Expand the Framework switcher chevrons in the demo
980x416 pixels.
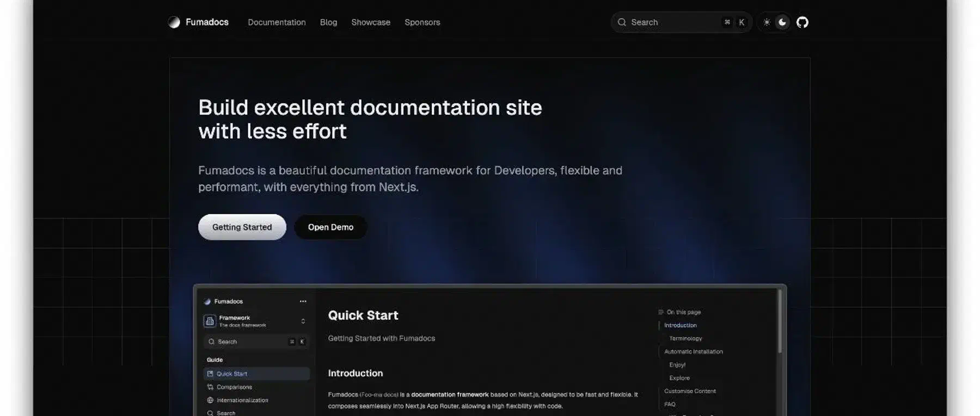(x=303, y=321)
